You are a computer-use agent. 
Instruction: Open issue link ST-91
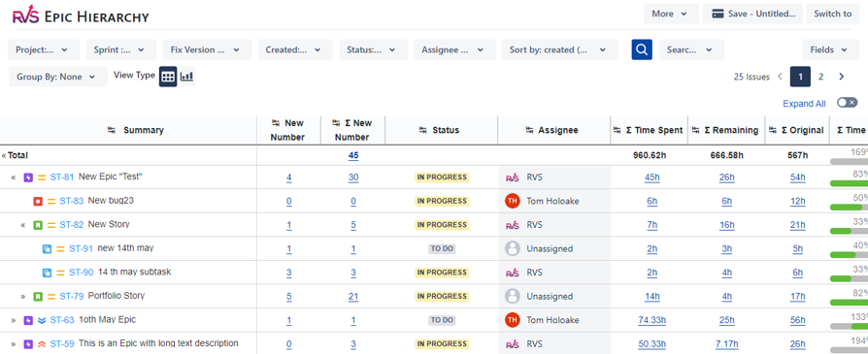81,249
